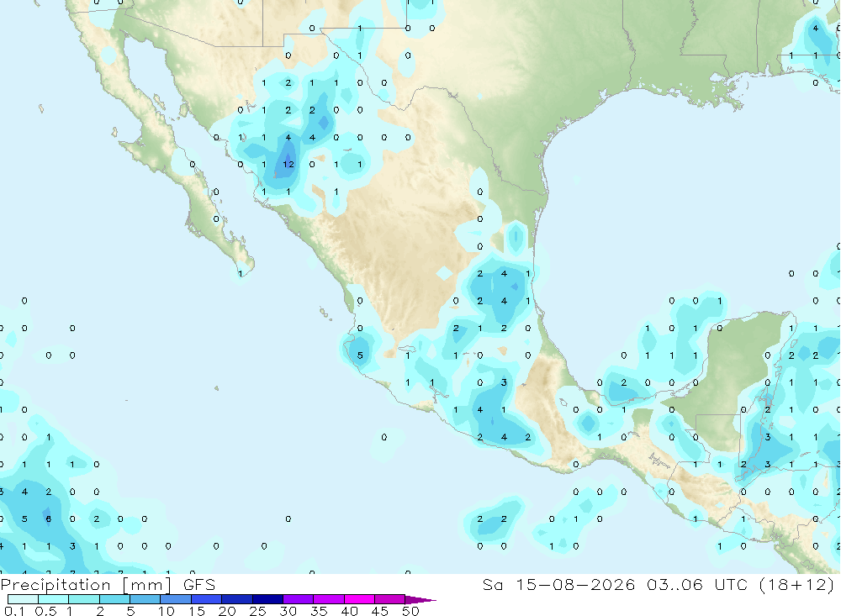Image resolution: width=841 pixels, height=616 pixels.
Task: Click legend label '50'
Action: coord(410,611)
